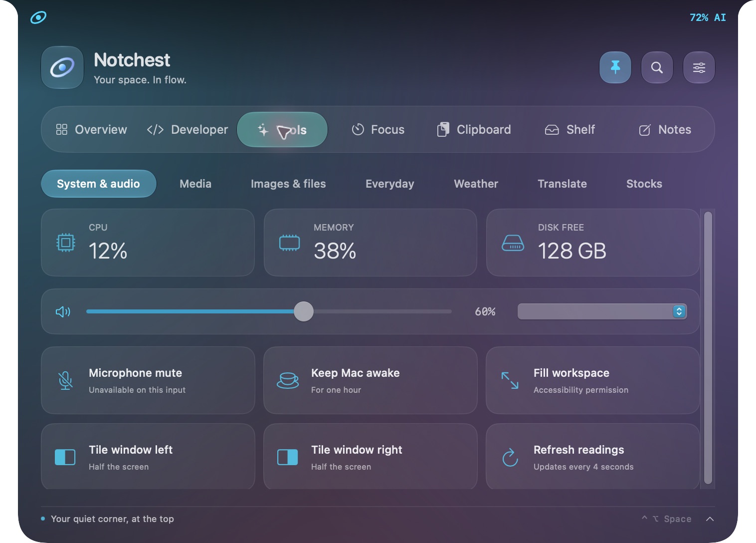Click the memory module icon
Screen dimensions: 756x543
pos(290,243)
